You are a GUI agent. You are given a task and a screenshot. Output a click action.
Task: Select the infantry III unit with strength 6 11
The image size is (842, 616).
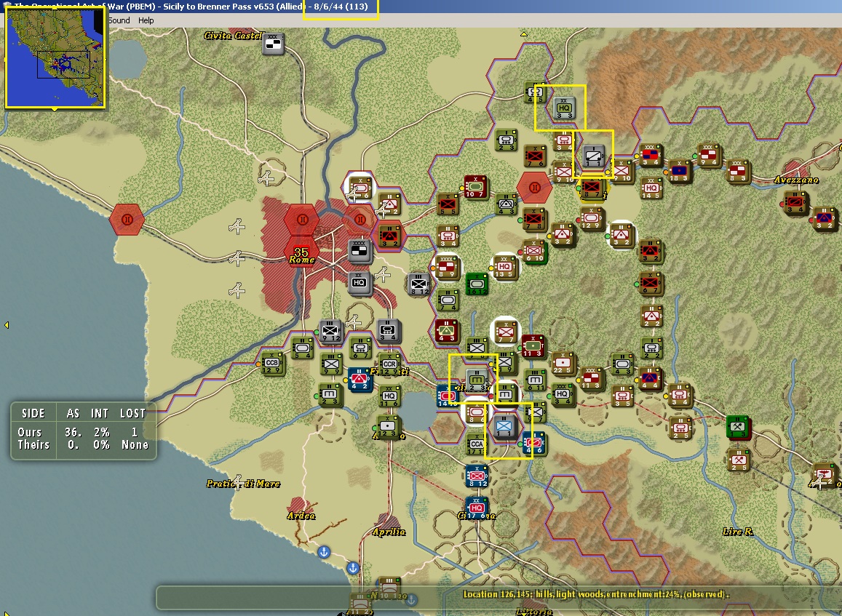(x=535, y=380)
